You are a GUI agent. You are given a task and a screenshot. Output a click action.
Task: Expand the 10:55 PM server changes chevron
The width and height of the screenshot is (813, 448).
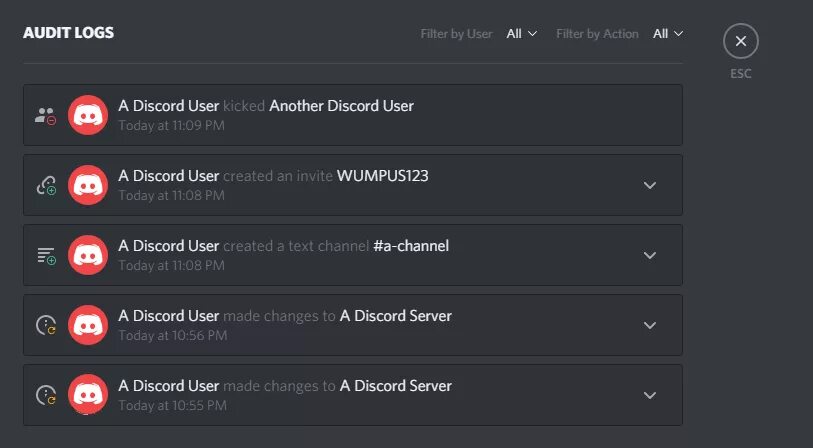[x=650, y=395]
